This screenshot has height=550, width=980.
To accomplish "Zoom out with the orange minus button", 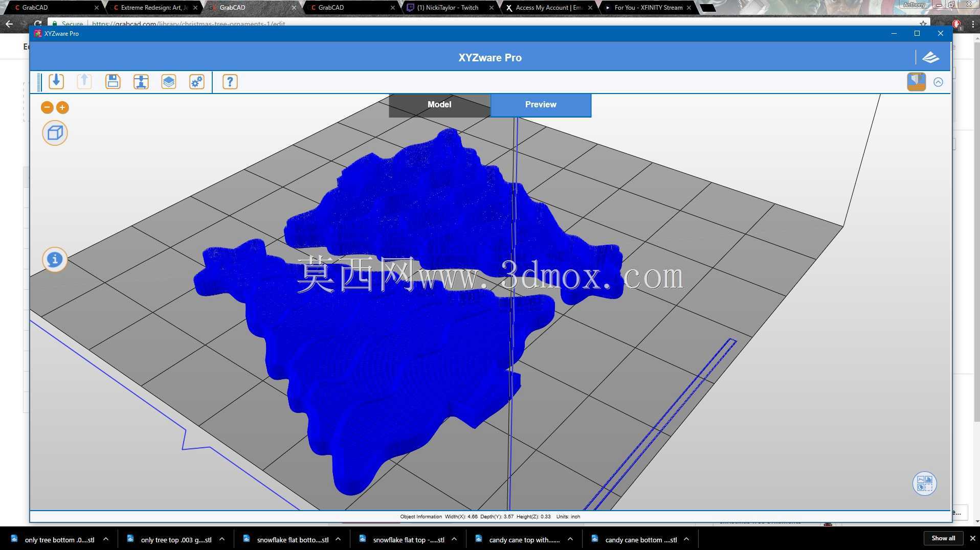I will coord(47,107).
